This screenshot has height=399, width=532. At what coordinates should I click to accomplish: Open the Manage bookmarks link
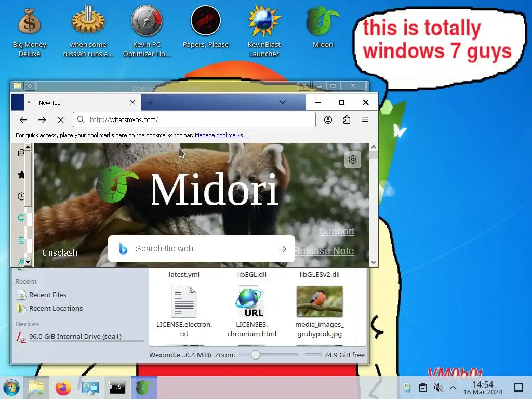click(x=221, y=135)
